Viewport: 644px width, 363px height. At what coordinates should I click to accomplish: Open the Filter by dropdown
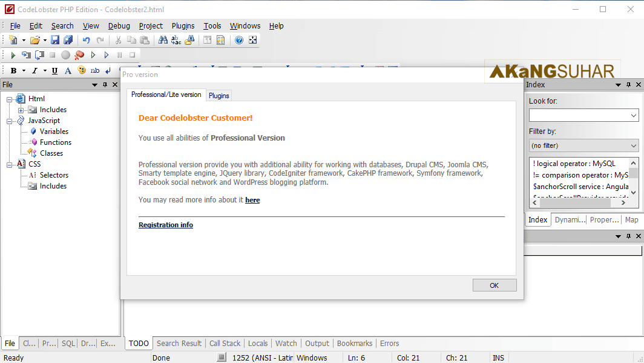[583, 145]
